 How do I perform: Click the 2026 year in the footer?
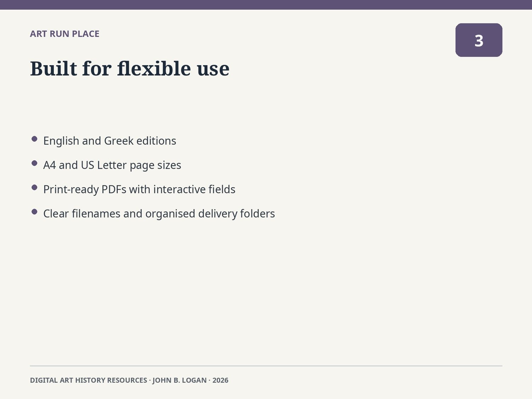pyautogui.click(x=220, y=380)
